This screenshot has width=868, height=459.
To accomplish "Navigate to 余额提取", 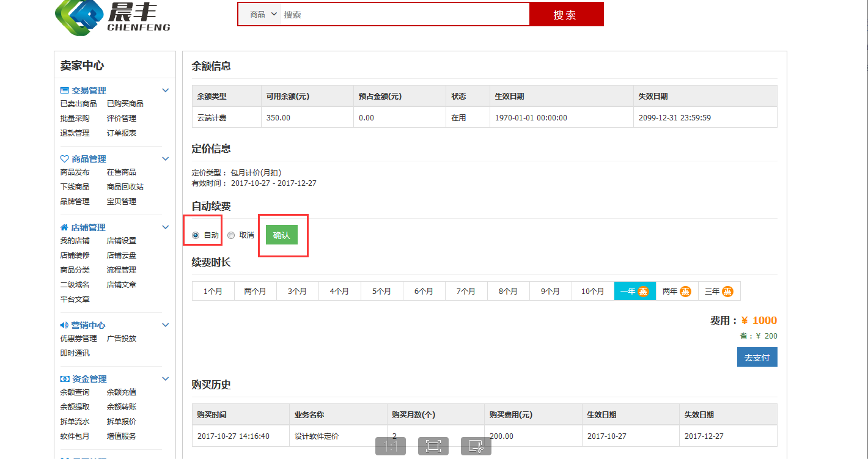I will pos(75,407).
